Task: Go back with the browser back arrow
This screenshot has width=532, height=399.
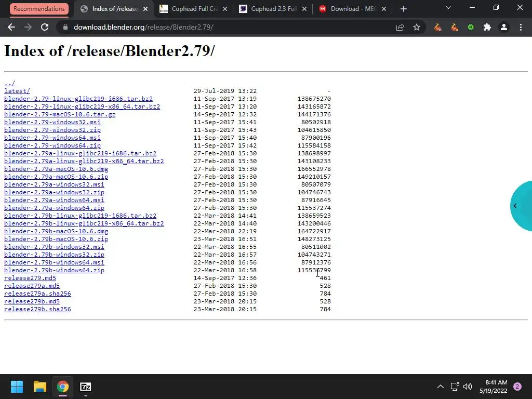Action: click(x=11, y=27)
